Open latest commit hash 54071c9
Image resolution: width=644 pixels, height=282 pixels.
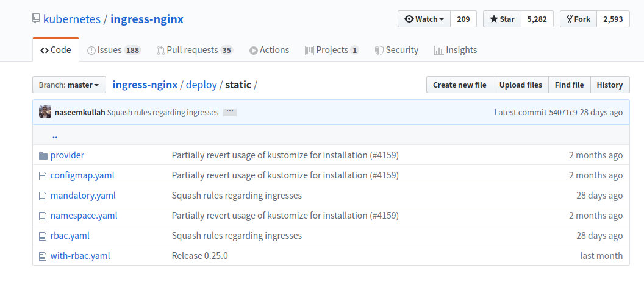563,113
